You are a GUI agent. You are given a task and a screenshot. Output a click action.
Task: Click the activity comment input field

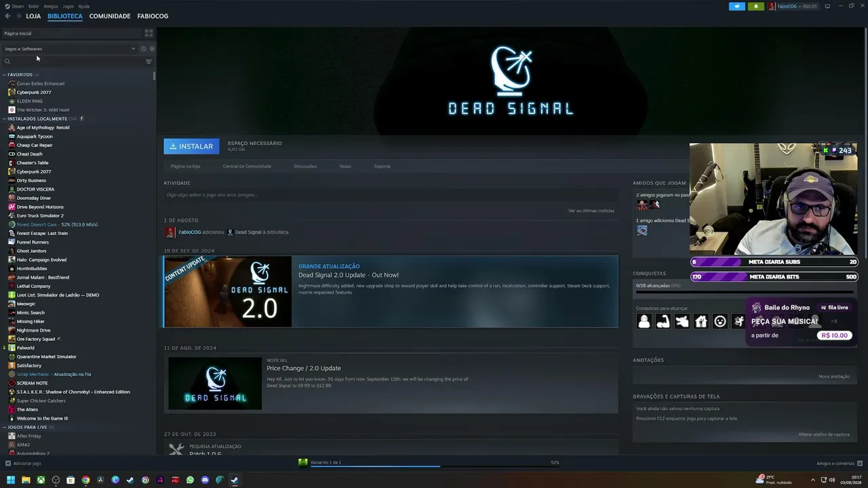click(x=391, y=195)
